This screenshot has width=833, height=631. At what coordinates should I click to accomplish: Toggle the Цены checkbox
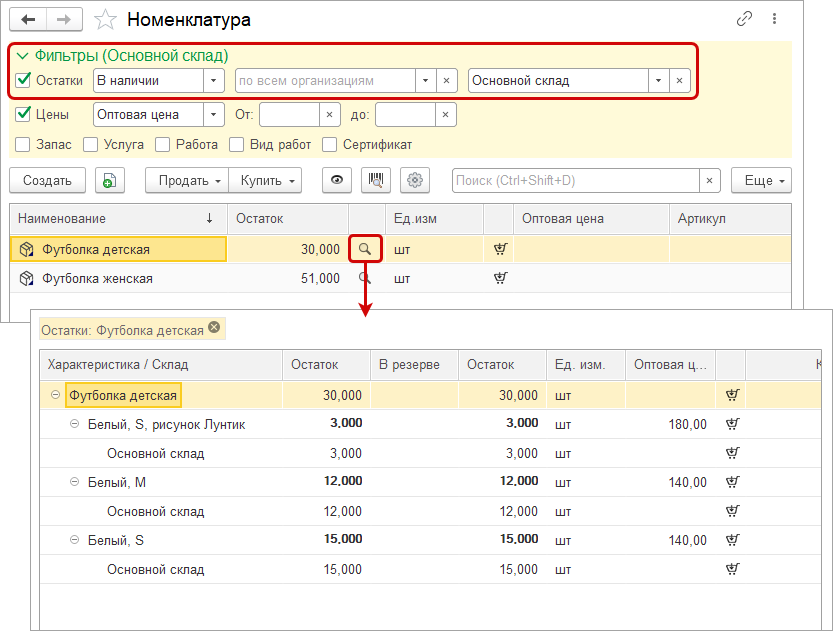click(x=23, y=114)
